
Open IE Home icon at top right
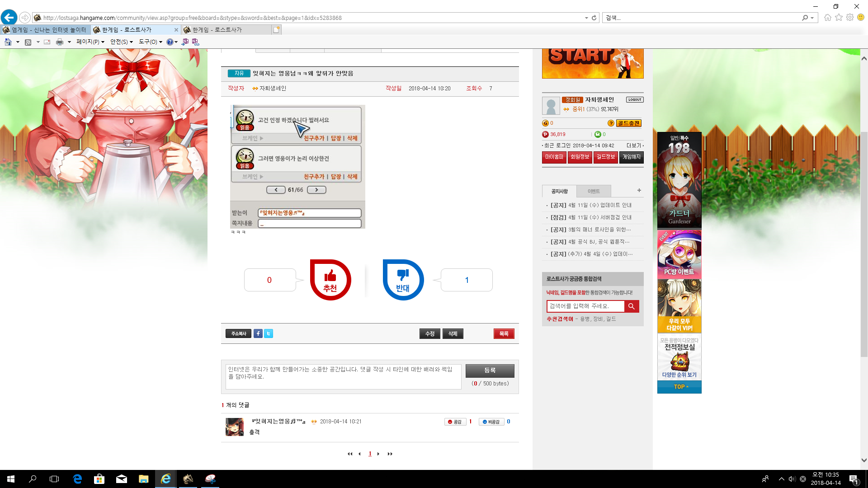pos(827,17)
